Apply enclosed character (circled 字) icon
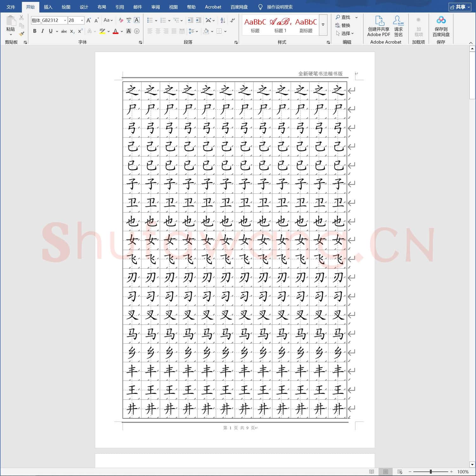This screenshot has width=476, height=476. coord(137,31)
